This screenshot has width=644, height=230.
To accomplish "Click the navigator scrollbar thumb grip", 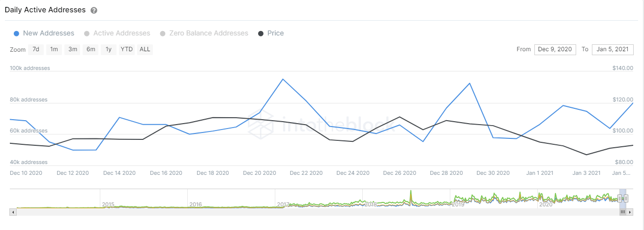I will 623,212.
